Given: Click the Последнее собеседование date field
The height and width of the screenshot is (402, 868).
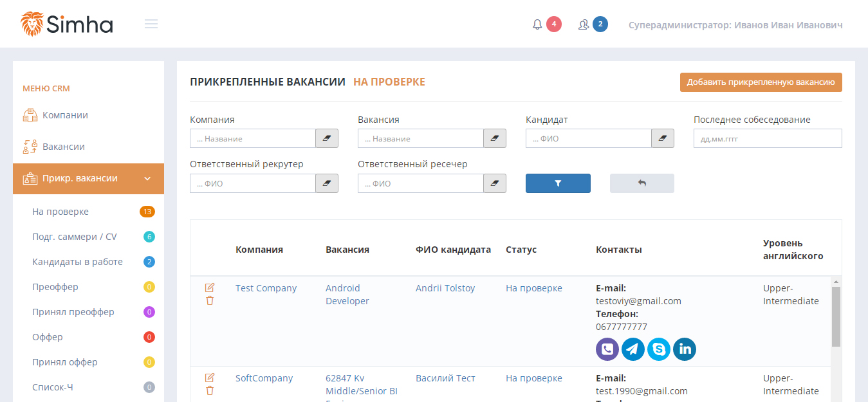Looking at the screenshot, I should 767,138.
